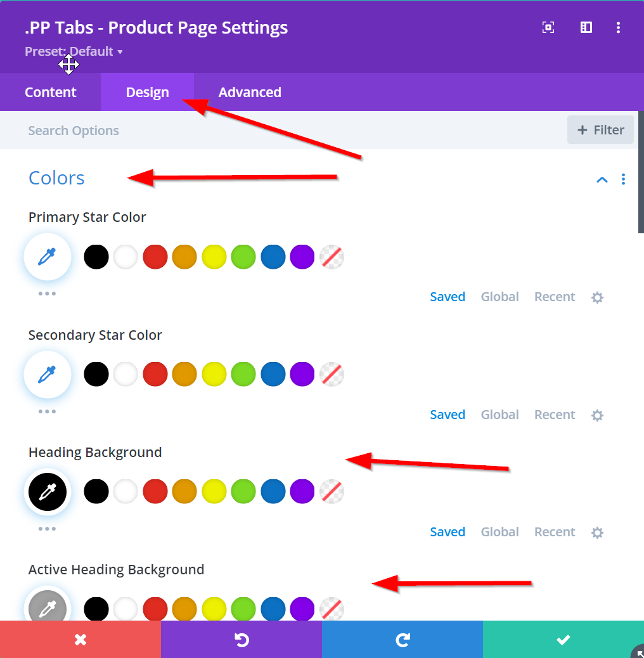Click the blue redo arrow icon
This screenshot has width=644, height=658.
click(402, 640)
